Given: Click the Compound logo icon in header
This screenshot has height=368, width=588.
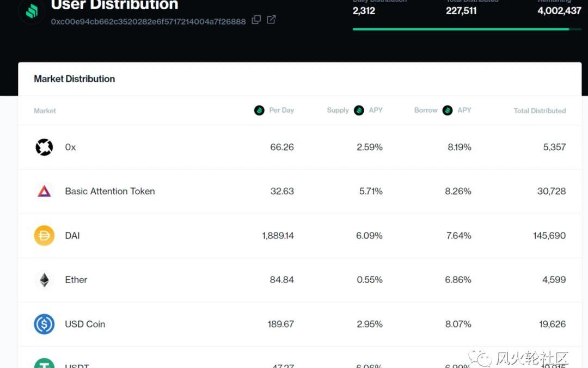Looking at the screenshot, I should click(x=32, y=12).
